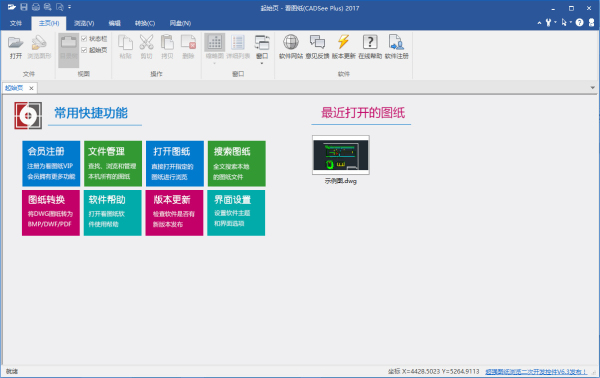The width and height of the screenshot is (600, 378).
Task: Click the CADSee red logo on start page
Action: coord(28,115)
